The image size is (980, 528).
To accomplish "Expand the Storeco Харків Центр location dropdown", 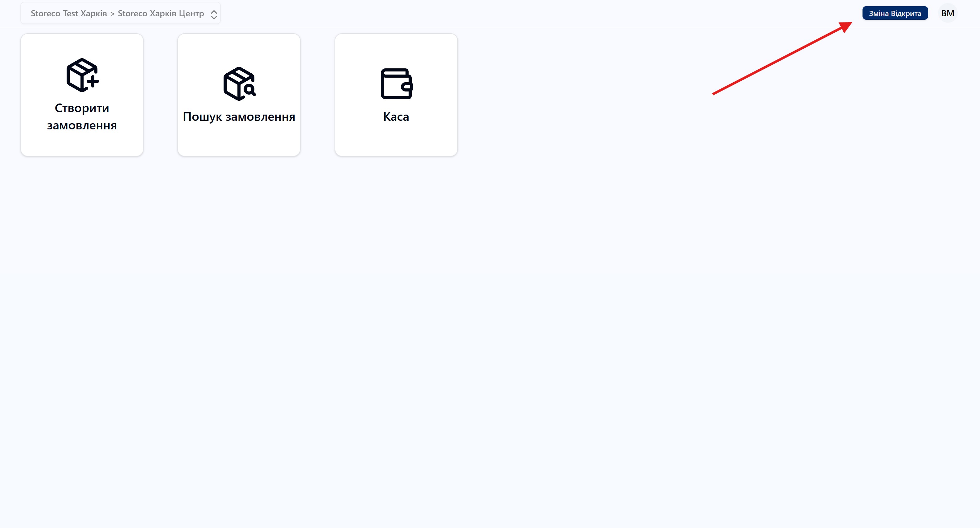I will click(120, 13).
